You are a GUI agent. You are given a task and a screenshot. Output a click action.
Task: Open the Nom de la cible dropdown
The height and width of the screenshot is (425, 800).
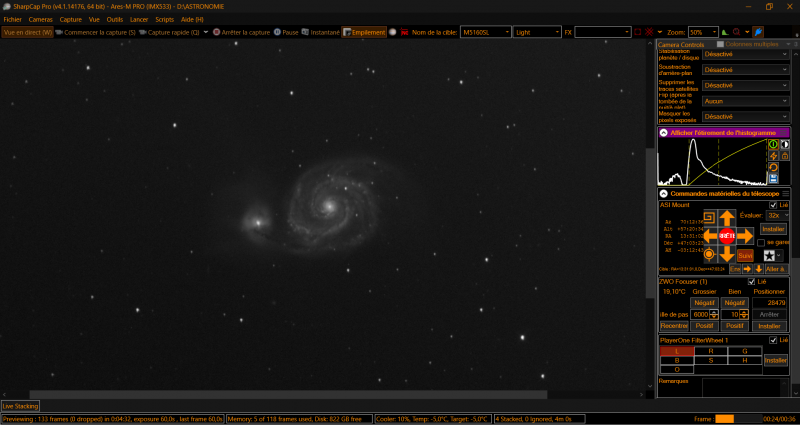click(485, 32)
